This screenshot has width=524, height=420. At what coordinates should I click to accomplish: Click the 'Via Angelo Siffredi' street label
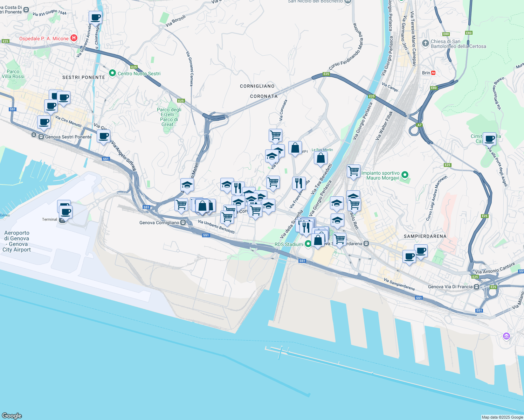point(124,156)
